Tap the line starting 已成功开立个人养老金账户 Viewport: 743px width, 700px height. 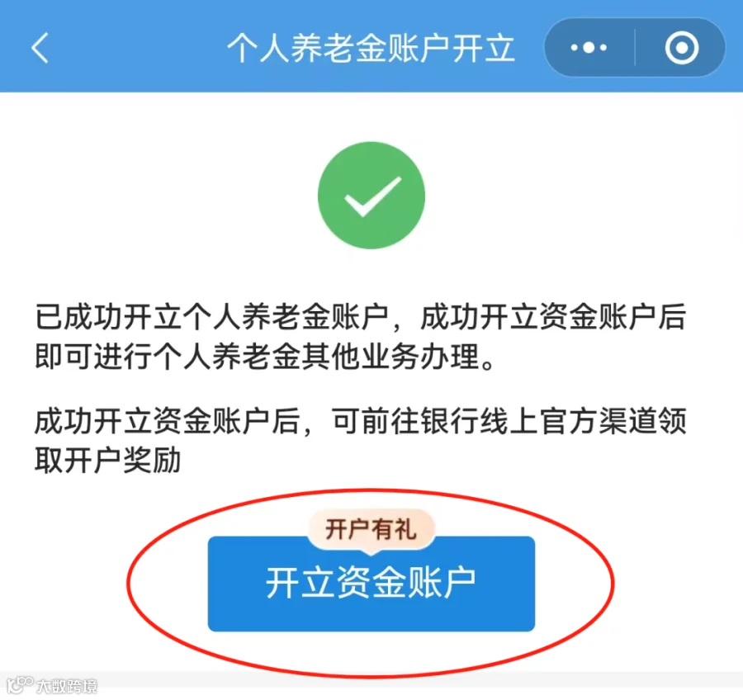[x=360, y=317]
